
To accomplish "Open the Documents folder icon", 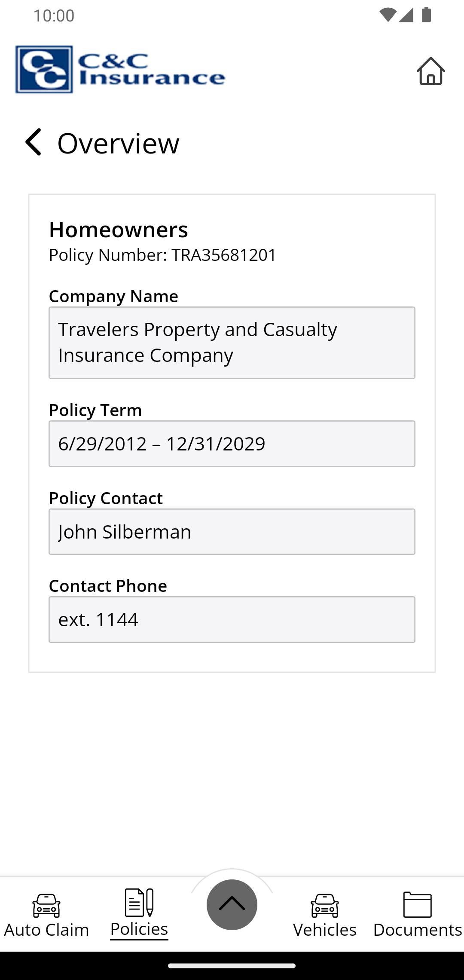I will click(x=418, y=905).
